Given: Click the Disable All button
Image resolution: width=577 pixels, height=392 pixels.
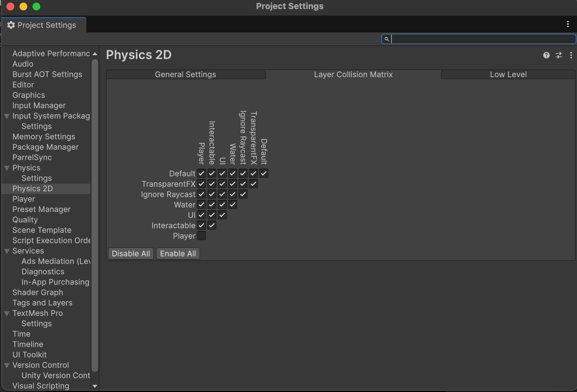Looking at the screenshot, I should [131, 253].
